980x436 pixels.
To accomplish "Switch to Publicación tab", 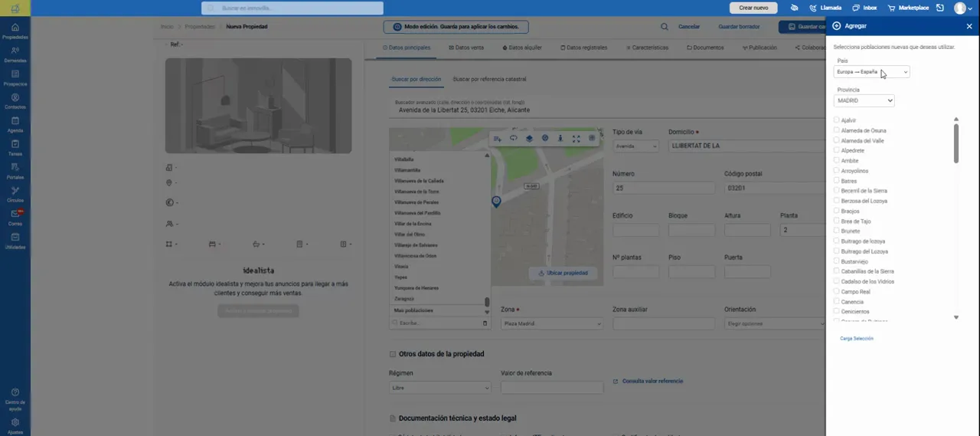I will click(x=759, y=48).
